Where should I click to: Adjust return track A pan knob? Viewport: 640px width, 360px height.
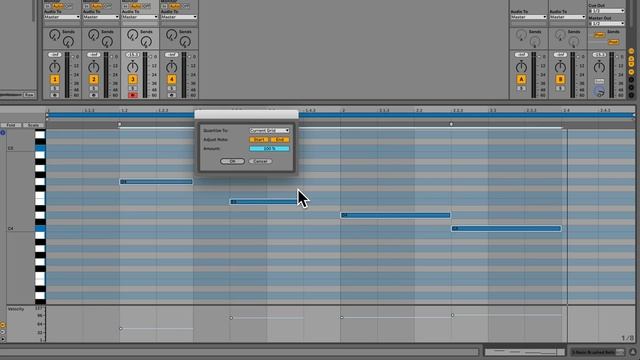[x=521, y=67]
